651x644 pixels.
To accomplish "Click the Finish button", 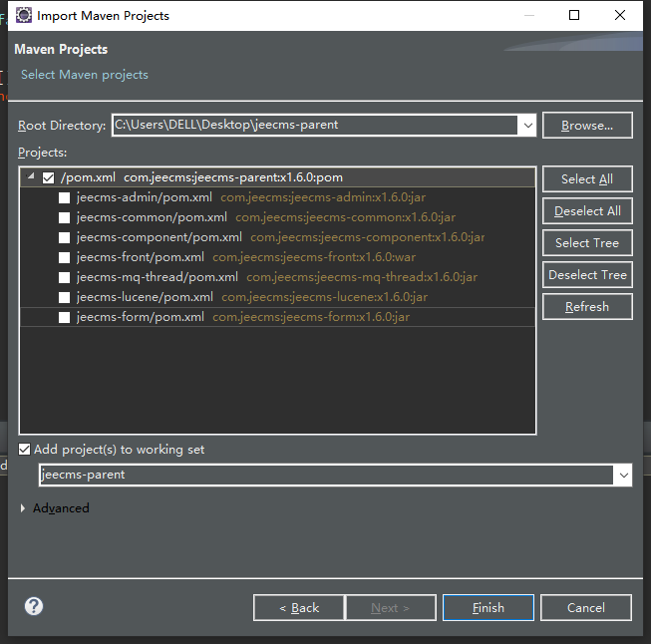I will coord(488,608).
